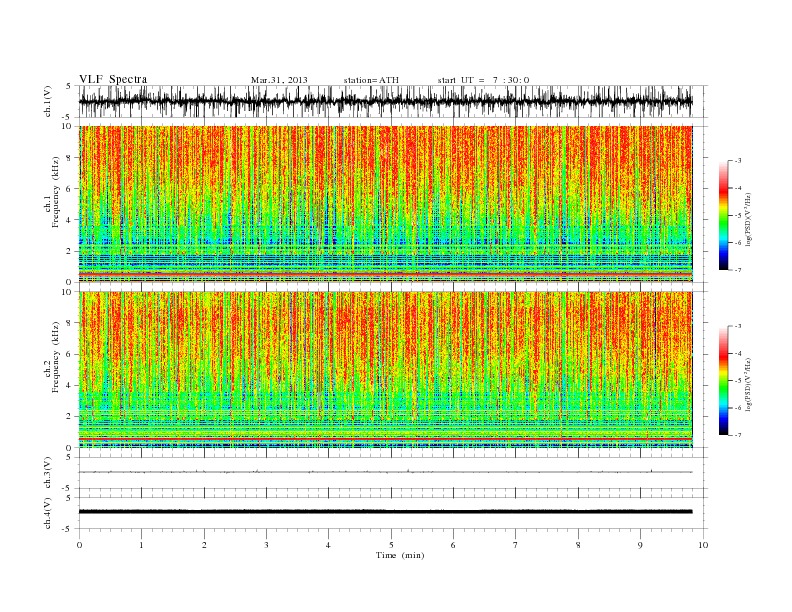Click time axis tick label "4"

point(328,545)
